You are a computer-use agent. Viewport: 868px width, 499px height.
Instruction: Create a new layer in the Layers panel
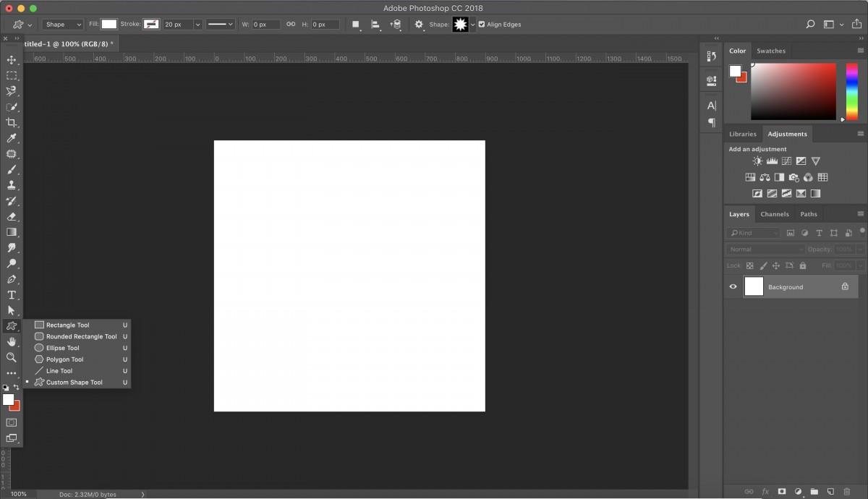pos(829,491)
